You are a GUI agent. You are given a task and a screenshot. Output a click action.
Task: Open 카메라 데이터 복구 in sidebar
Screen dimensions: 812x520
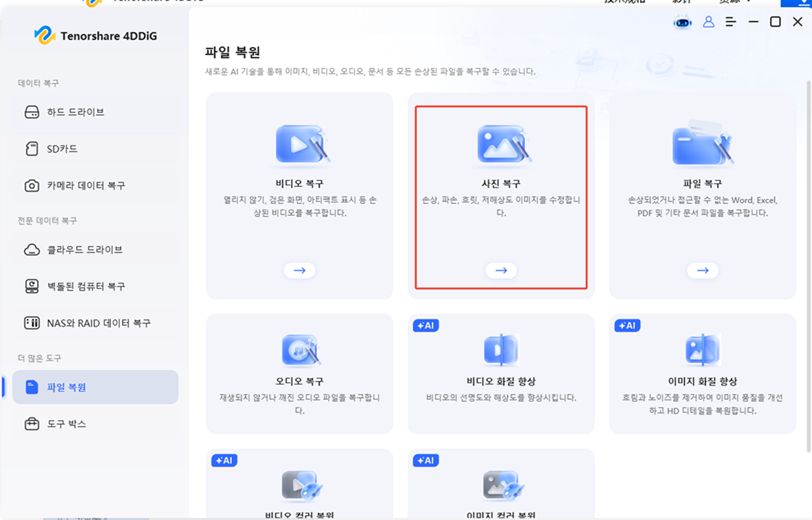pos(95,186)
